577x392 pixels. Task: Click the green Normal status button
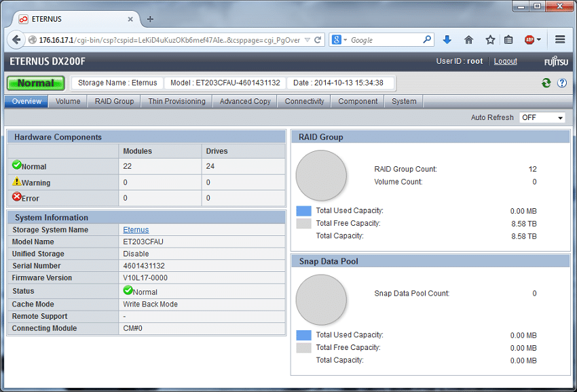[x=36, y=83]
